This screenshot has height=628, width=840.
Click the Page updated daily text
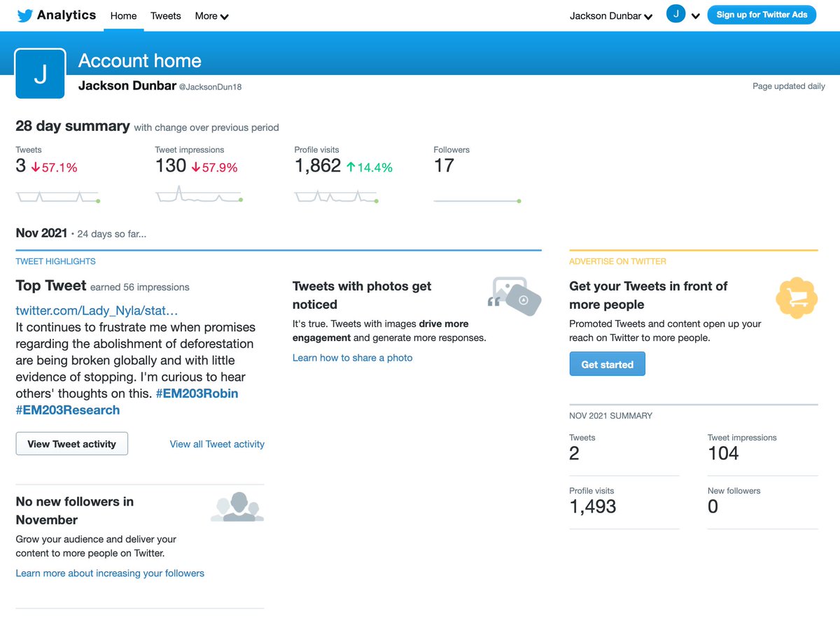789,86
